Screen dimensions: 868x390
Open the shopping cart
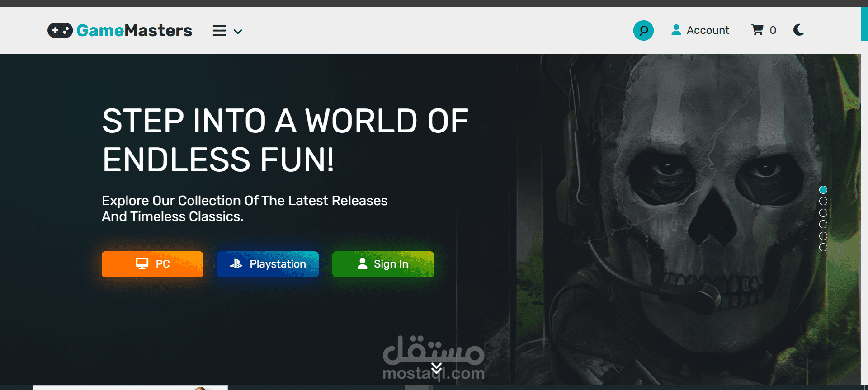click(x=757, y=30)
